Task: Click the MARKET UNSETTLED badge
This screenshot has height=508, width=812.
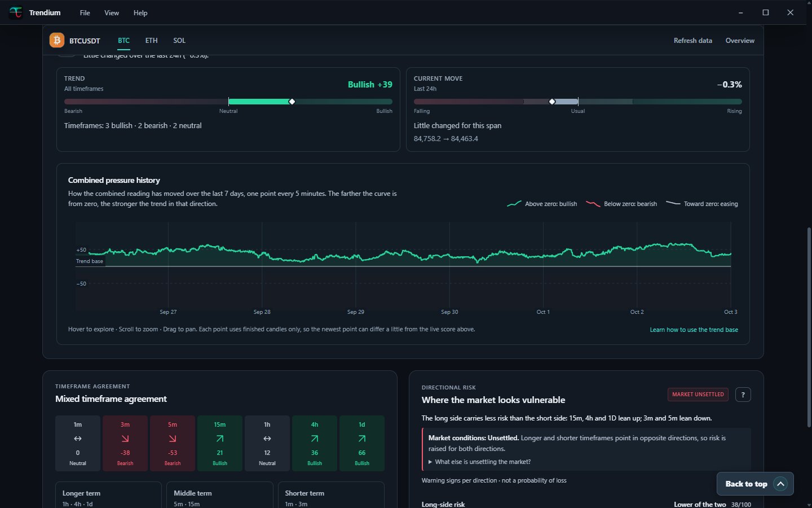Action: coord(698,395)
